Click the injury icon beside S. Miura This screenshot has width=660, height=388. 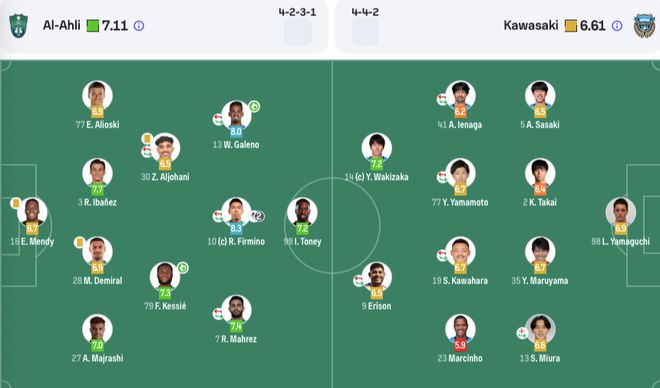click(x=522, y=333)
